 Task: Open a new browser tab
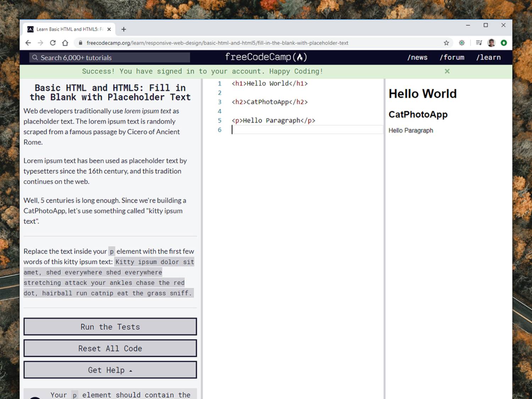(124, 29)
